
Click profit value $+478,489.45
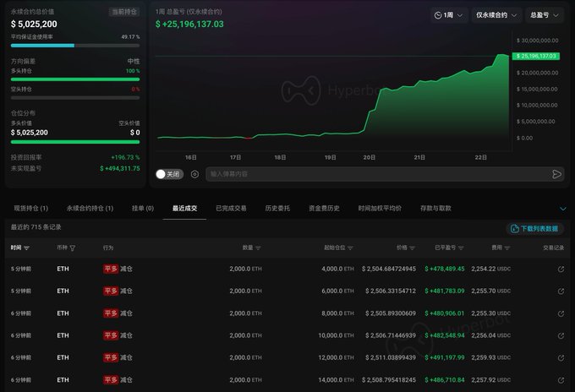445,269
